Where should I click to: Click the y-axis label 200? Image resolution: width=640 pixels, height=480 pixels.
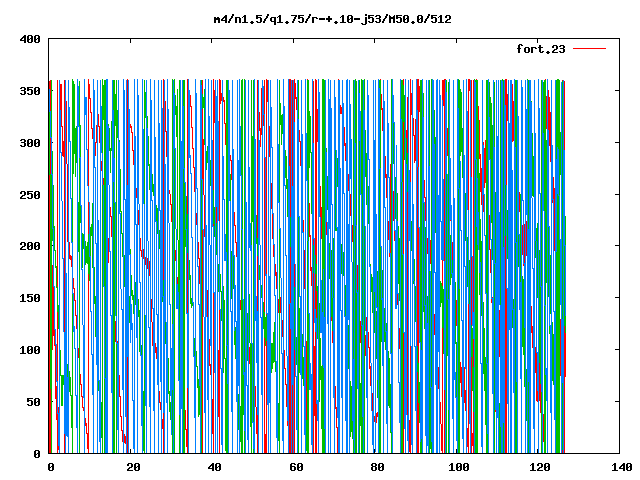(x=30, y=246)
